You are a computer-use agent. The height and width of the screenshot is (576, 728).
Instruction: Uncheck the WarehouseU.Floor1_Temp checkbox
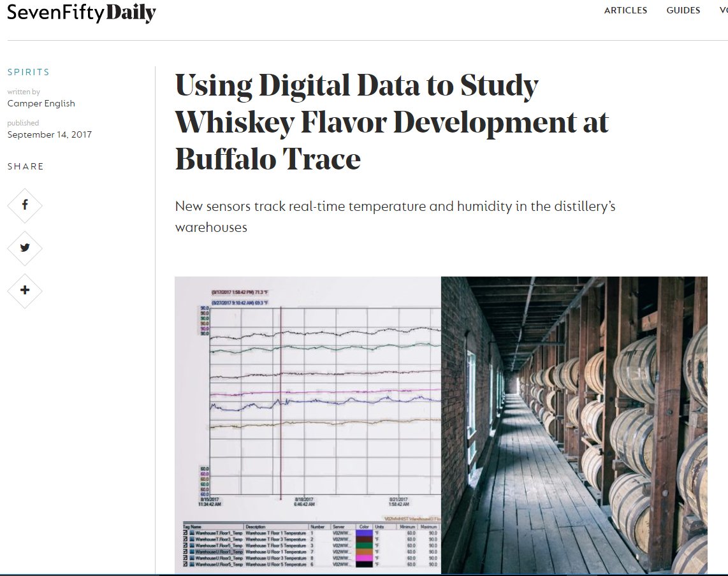click(x=186, y=552)
